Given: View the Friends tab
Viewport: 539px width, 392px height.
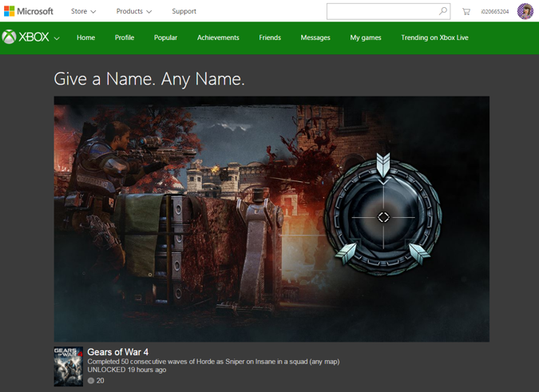Looking at the screenshot, I should pyautogui.click(x=270, y=38).
